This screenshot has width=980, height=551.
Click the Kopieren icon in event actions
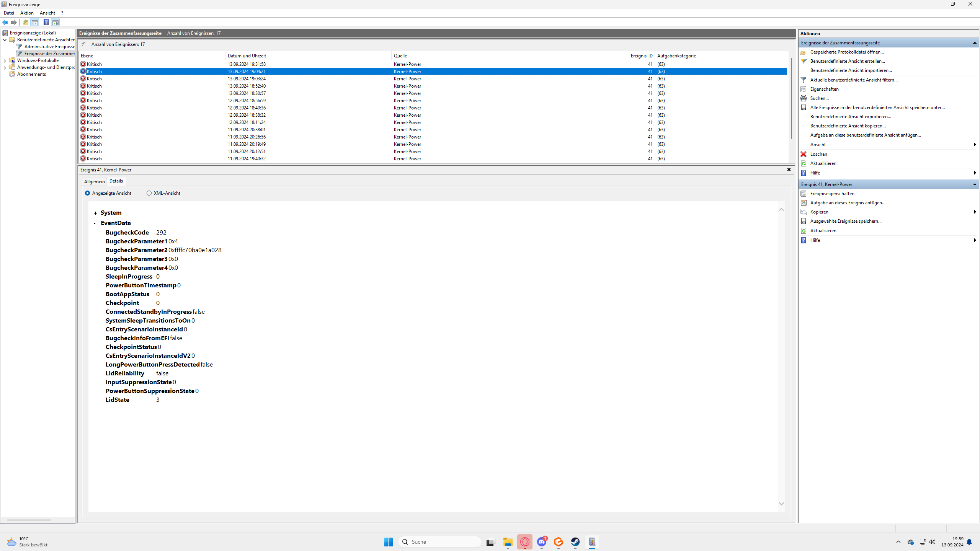click(x=804, y=212)
